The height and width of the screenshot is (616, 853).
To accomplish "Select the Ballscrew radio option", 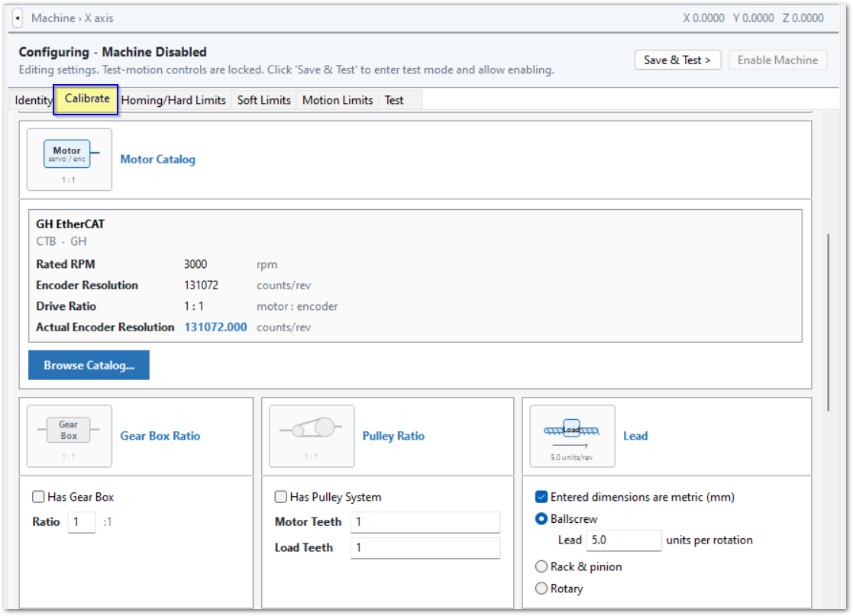I will (x=541, y=519).
